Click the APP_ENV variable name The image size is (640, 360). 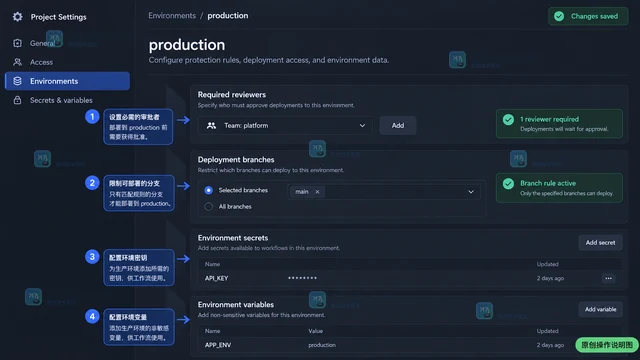(218, 345)
